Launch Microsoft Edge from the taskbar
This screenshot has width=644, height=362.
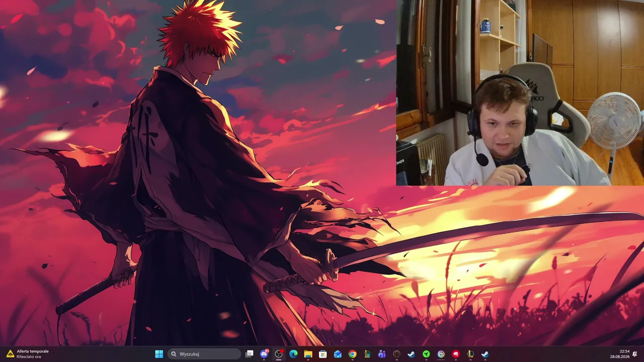point(293,354)
